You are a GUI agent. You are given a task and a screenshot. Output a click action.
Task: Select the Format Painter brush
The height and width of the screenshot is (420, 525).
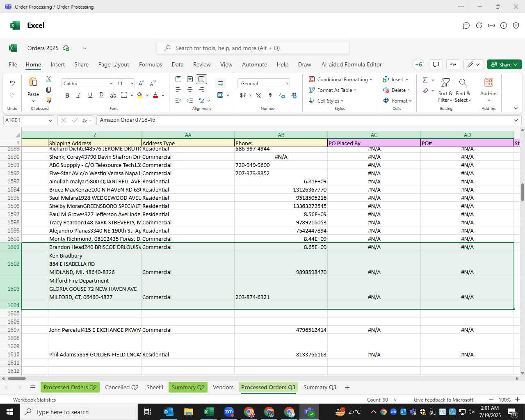pyautogui.click(x=49, y=100)
